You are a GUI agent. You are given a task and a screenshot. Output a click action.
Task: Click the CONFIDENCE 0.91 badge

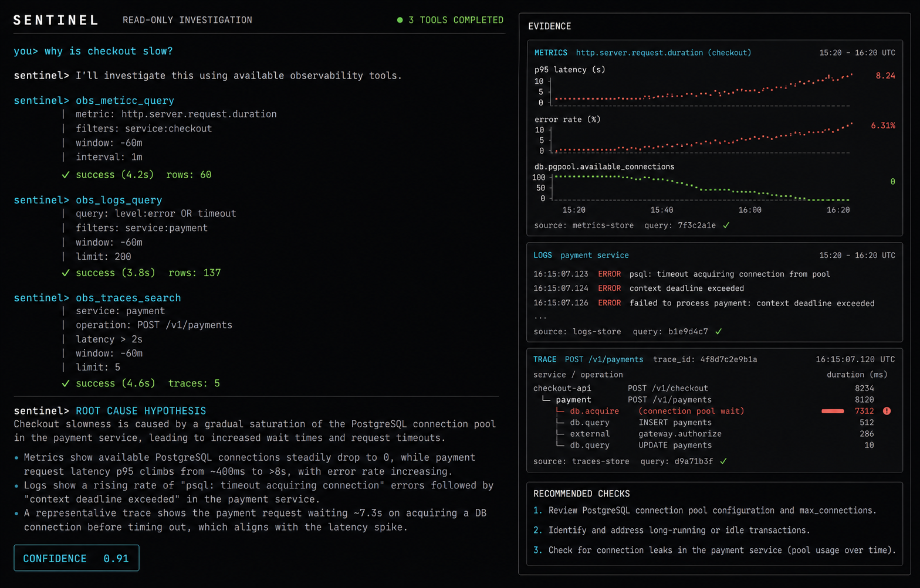tap(76, 558)
